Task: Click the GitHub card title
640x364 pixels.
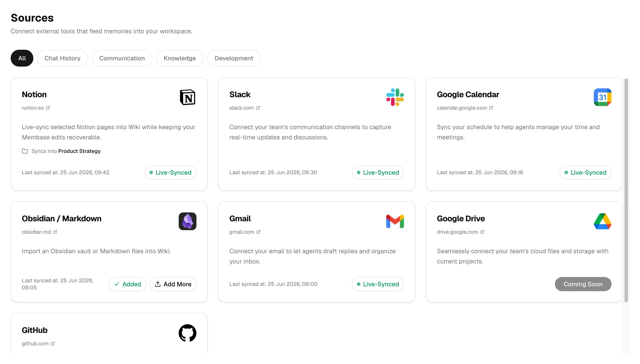Action: [34, 330]
